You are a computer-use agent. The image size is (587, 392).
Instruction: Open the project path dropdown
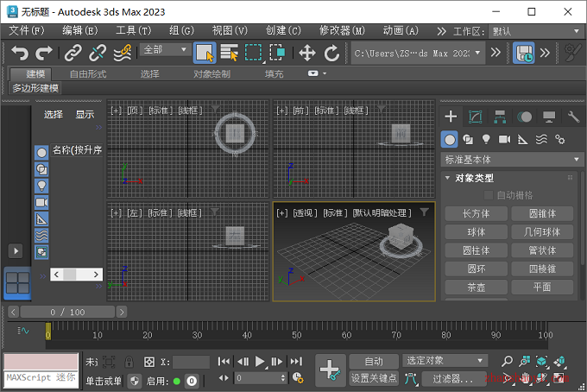(417, 54)
